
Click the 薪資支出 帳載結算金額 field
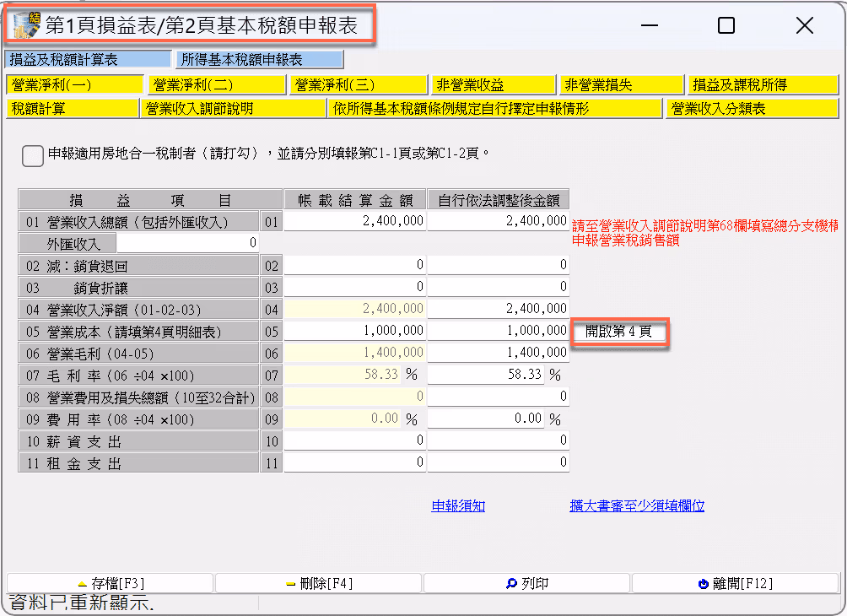click(x=355, y=440)
